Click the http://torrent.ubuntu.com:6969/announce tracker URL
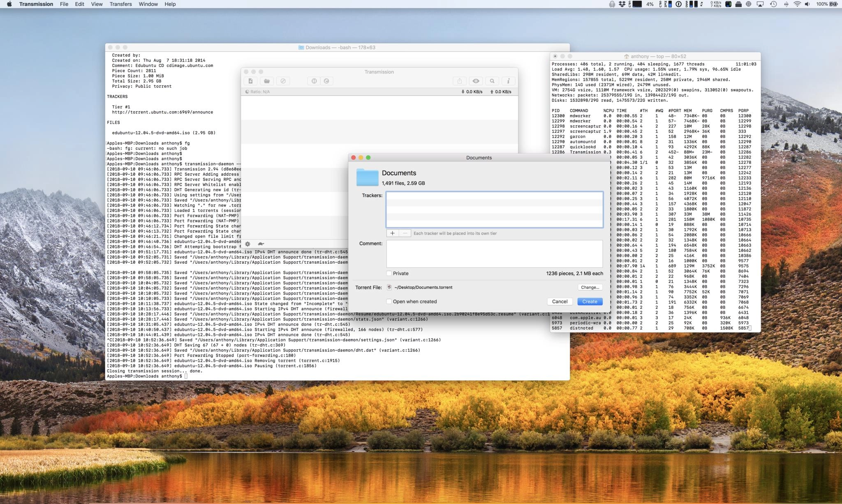Screen dimensions: 842x504 point(162,112)
